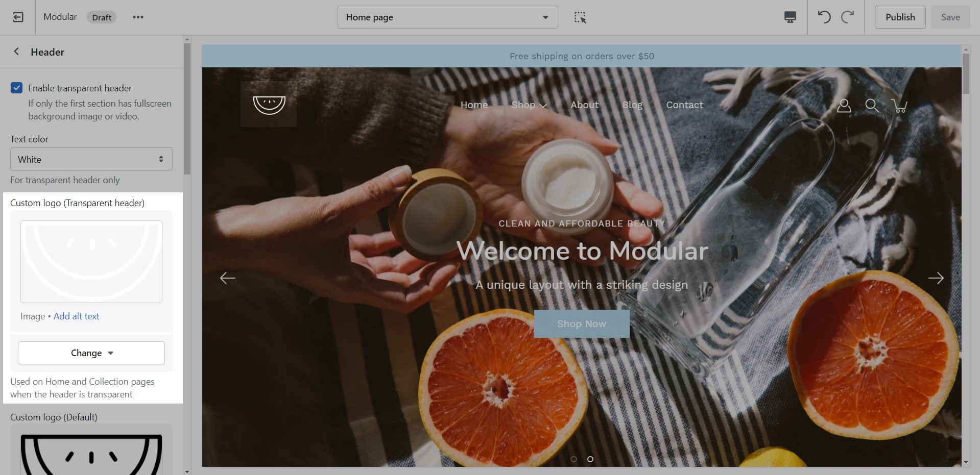
Task: Click the Publish button
Action: pos(900,17)
